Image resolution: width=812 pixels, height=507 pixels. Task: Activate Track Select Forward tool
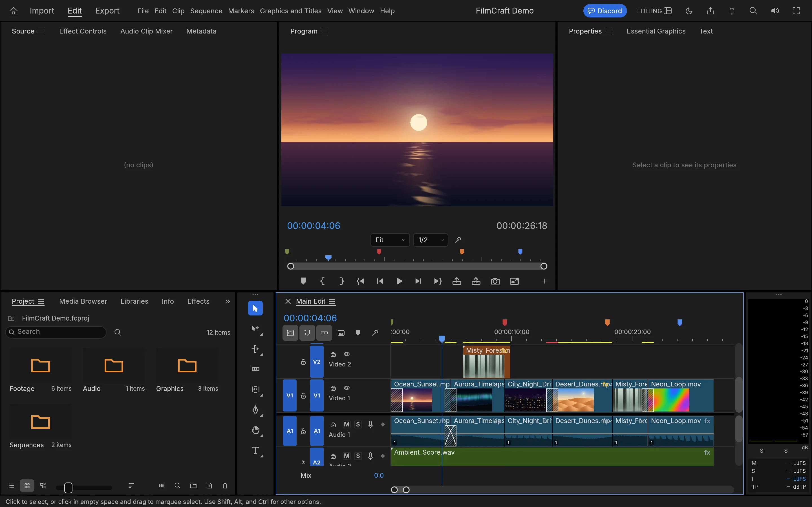pos(255,329)
